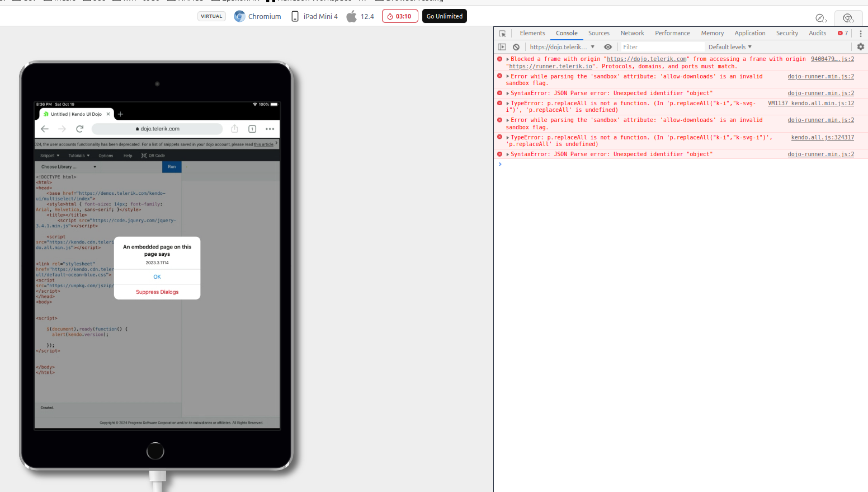Expand the last SyntaxError JSON Parse entry
Image resolution: width=868 pixels, height=492 pixels.
tap(508, 154)
